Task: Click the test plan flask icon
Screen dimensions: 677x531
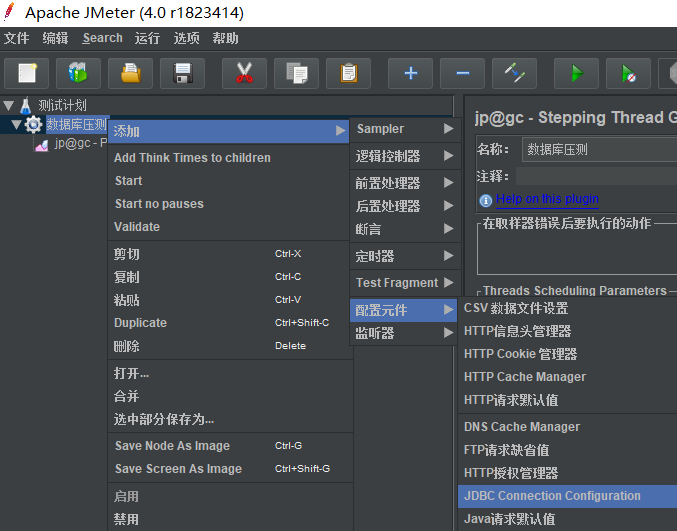Action: 25,105
